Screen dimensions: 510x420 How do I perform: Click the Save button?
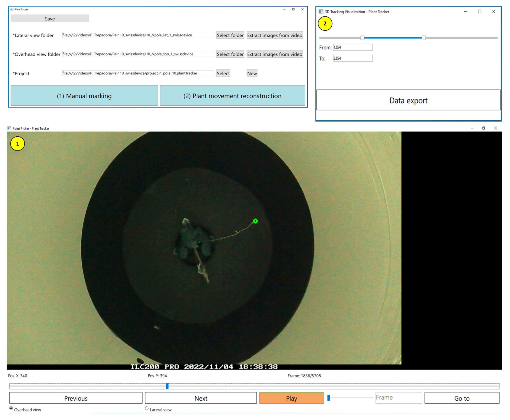[x=50, y=19]
